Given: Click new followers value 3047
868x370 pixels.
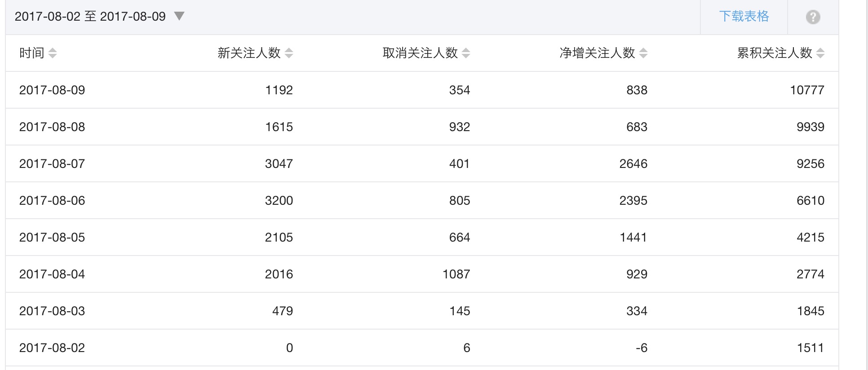Looking at the screenshot, I should point(279,163).
